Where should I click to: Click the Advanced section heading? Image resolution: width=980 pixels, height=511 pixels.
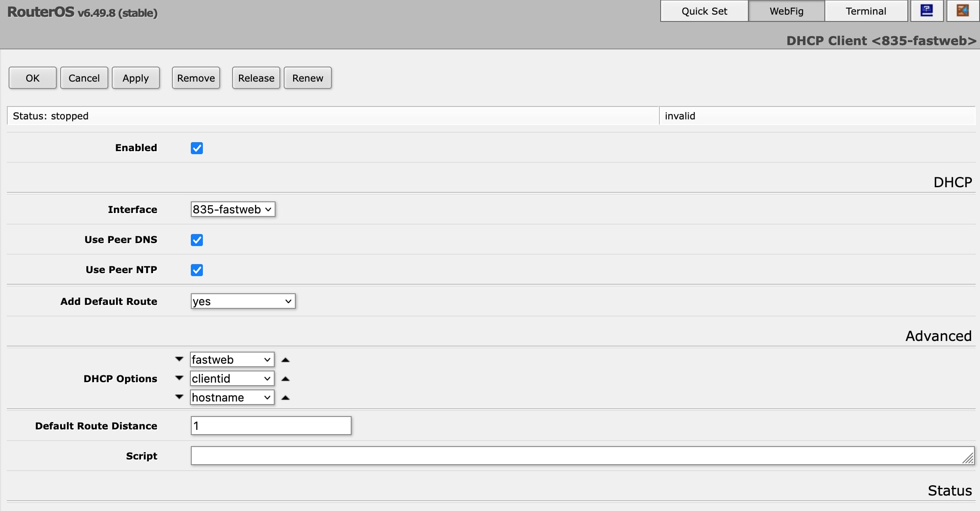coord(938,336)
